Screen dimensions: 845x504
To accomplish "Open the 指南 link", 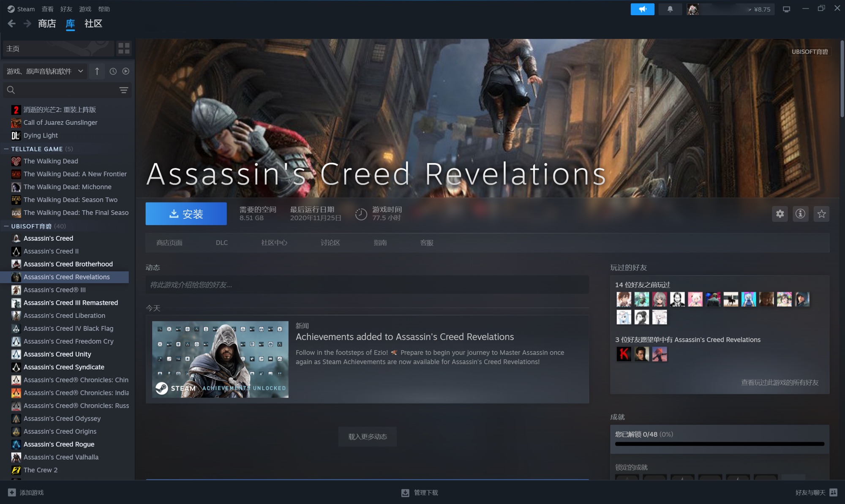I will click(x=380, y=243).
